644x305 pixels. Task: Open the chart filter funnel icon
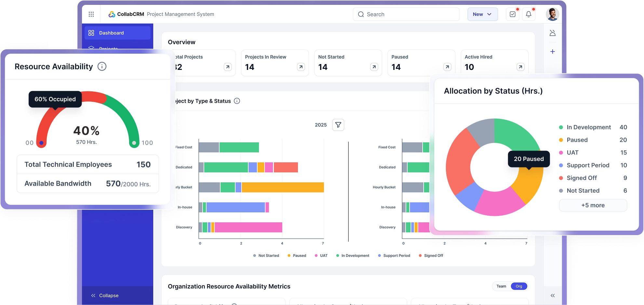click(338, 125)
